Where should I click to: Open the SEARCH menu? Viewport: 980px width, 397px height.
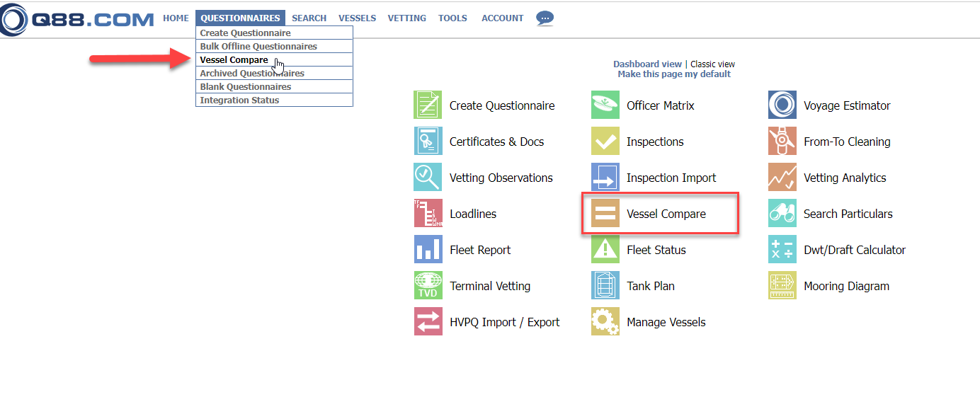coord(309,18)
